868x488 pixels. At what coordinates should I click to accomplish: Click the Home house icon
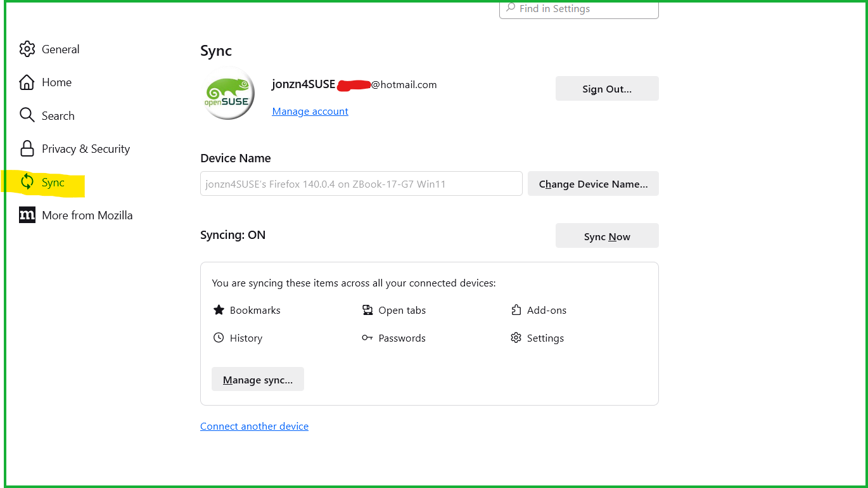pyautogui.click(x=27, y=82)
